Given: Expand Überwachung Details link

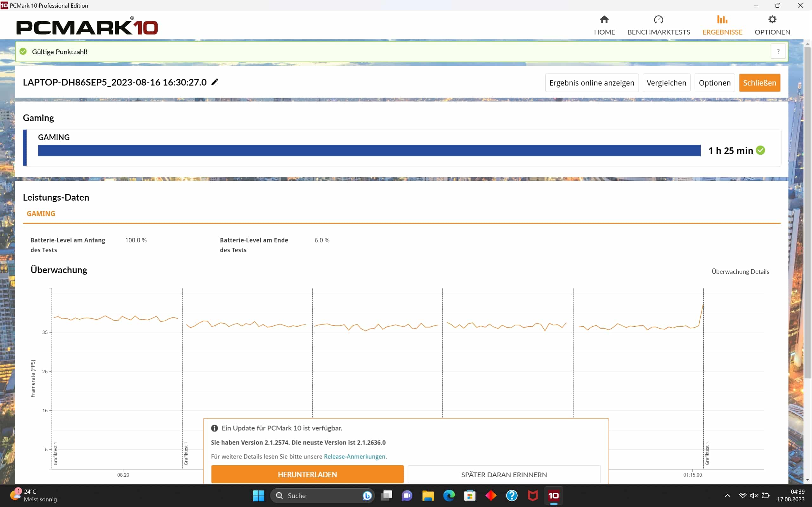Looking at the screenshot, I should [x=740, y=272].
